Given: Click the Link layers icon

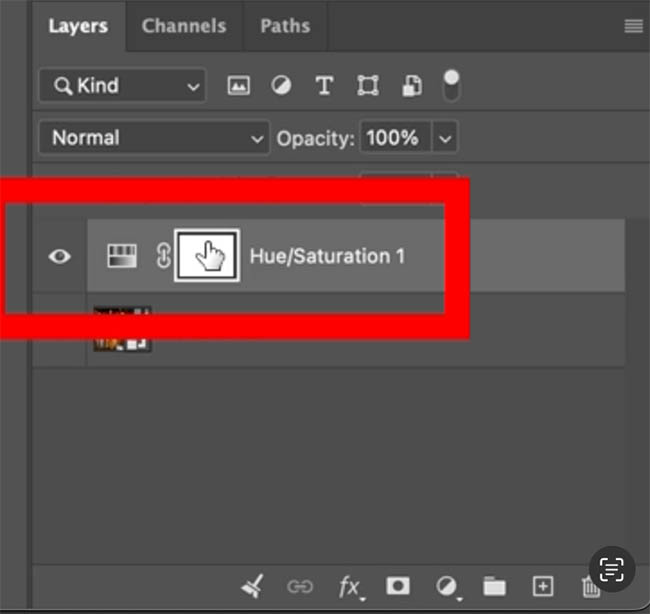Looking at the screenshot, I should pos(300,587).
